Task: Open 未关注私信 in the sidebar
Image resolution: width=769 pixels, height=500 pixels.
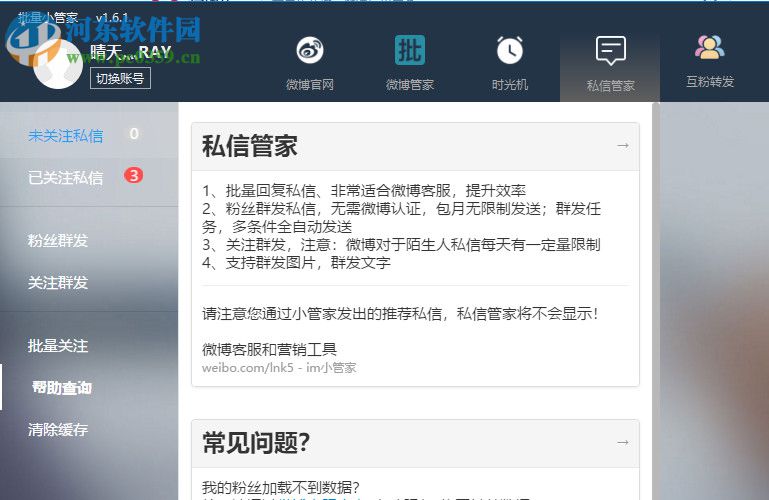Action: click(66, 136)
